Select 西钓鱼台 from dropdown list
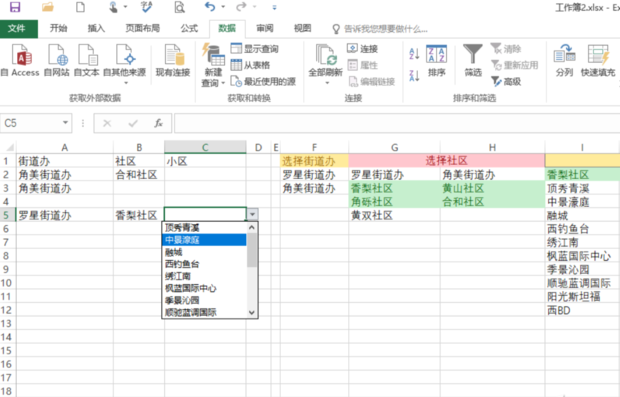Screen dimensions: 620x397 (204, 264)
